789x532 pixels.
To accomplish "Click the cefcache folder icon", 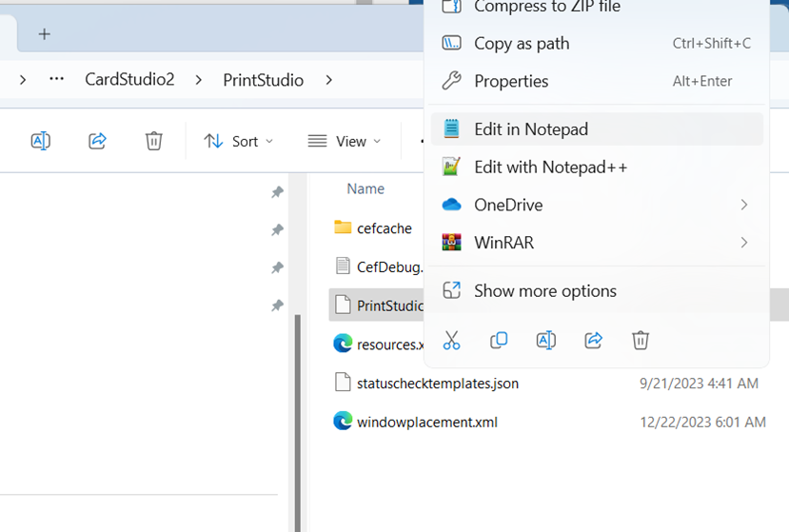I will coord(343,227).
